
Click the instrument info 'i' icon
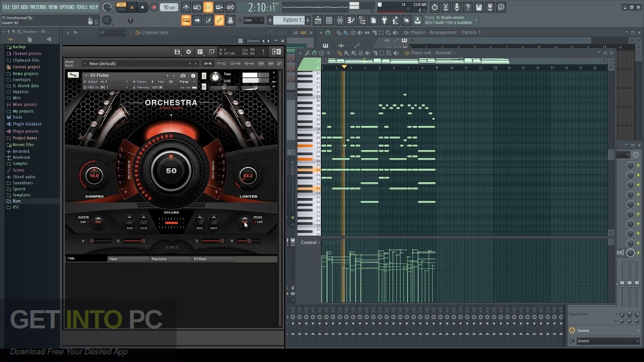[x=193, y=75]
